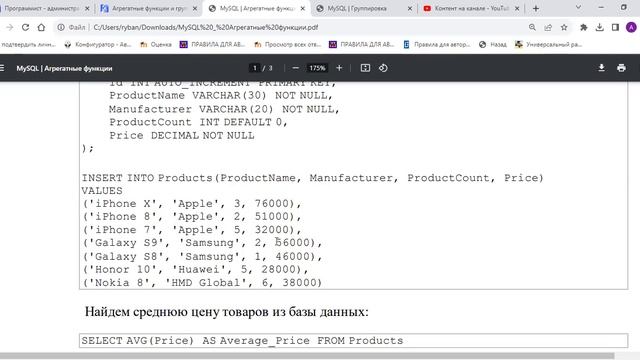Click the forward navigation arrow
640x360 pixels.
click(10, 27)
